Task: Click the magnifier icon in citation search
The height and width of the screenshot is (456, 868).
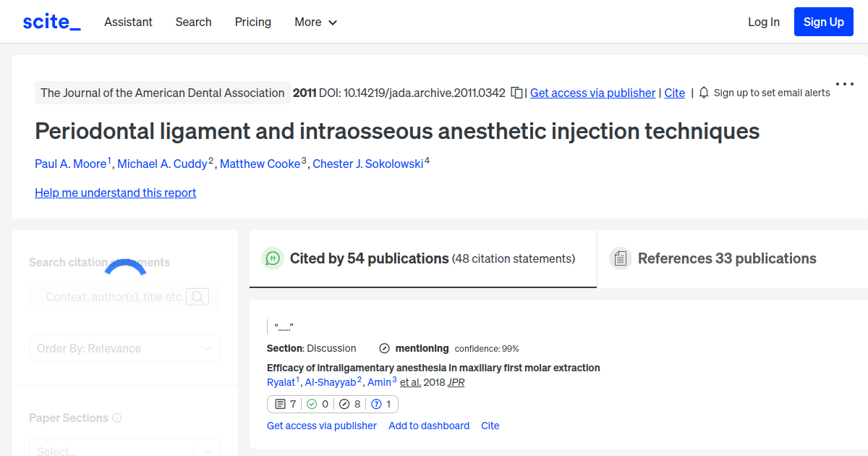Action: (x=197, y=297)
